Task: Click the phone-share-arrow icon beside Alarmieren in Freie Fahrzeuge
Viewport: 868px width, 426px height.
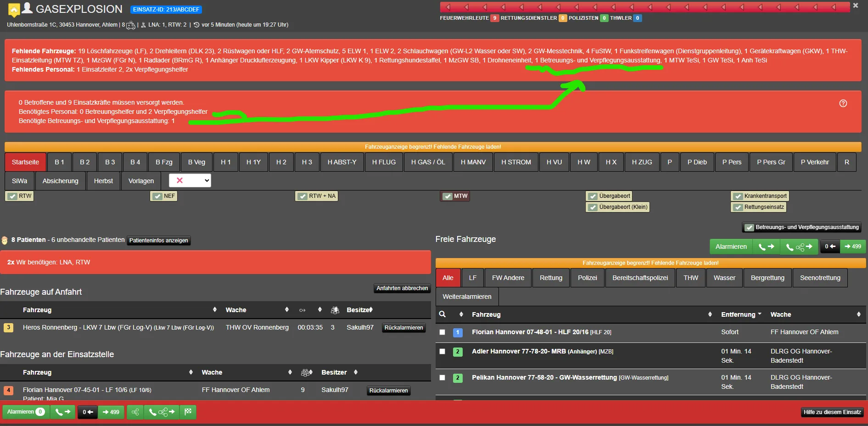Action: tap(799, 247)
